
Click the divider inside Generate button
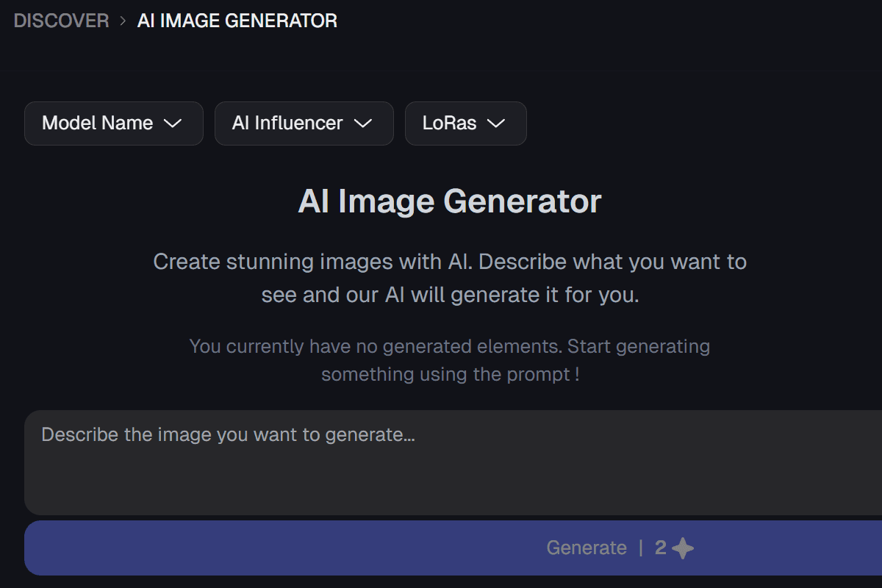coord(641,548)
